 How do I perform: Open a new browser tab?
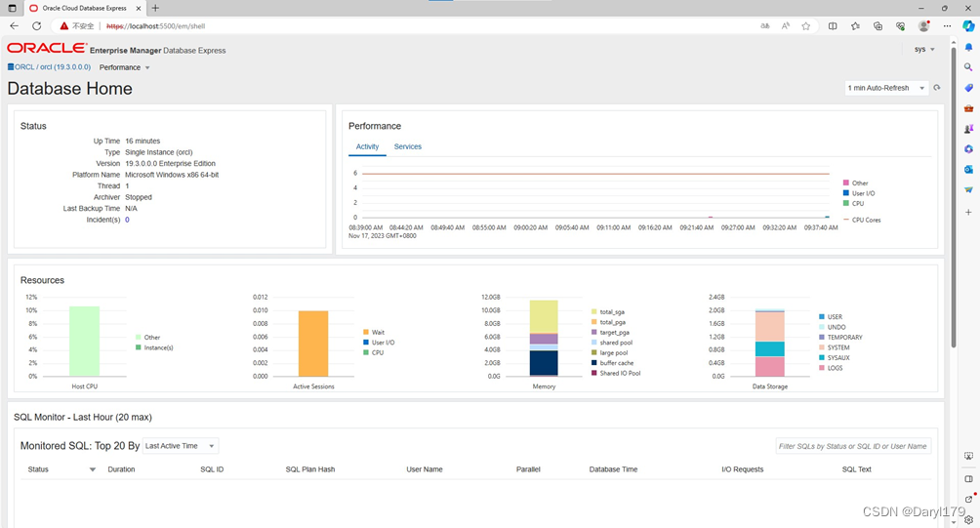click(x=155, y=8)
